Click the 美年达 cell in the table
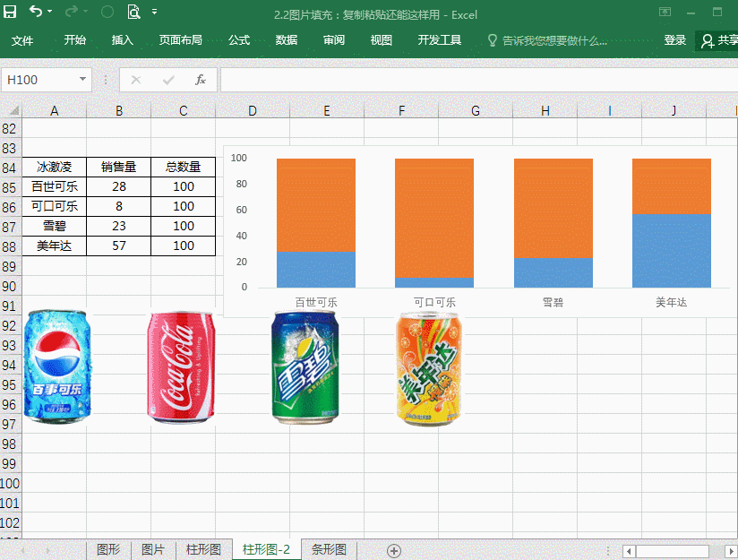The width and height of the screenshot is (738, 560). (54, 246)
